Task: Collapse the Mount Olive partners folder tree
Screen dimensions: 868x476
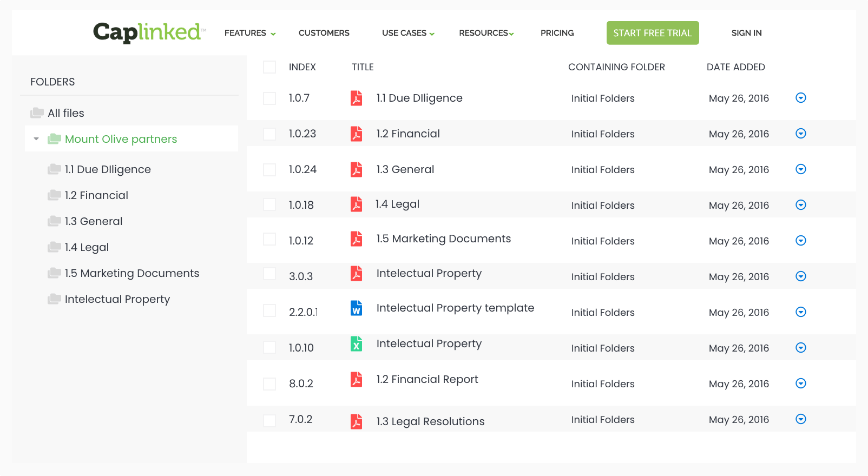Action: [x=36, y=139]
